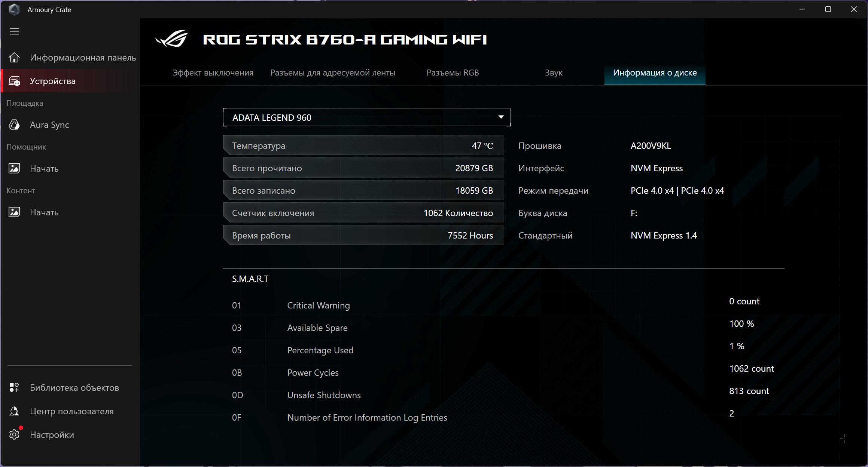Click the ROG STRIX B760-A GAMING WIFI title

[345, 40]
